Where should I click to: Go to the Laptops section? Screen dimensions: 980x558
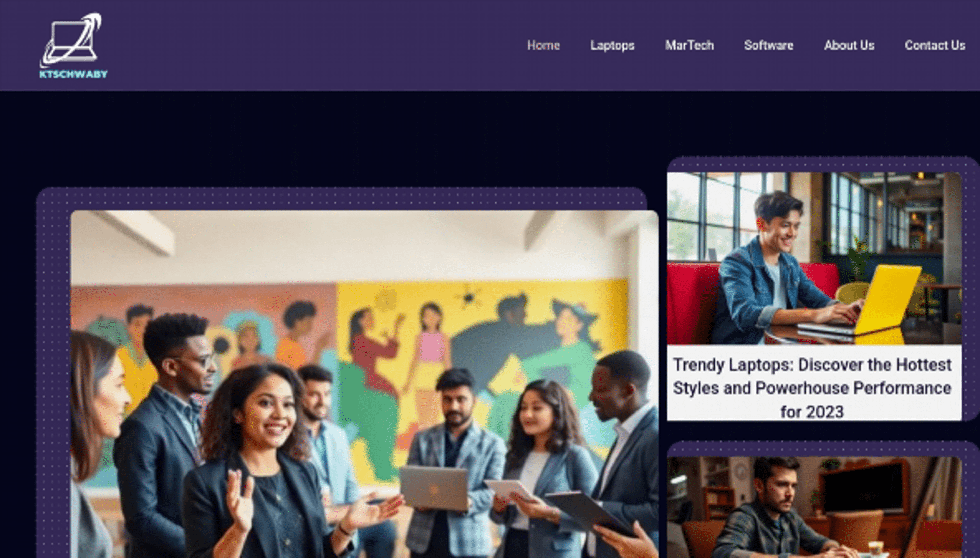pos(612,46)
